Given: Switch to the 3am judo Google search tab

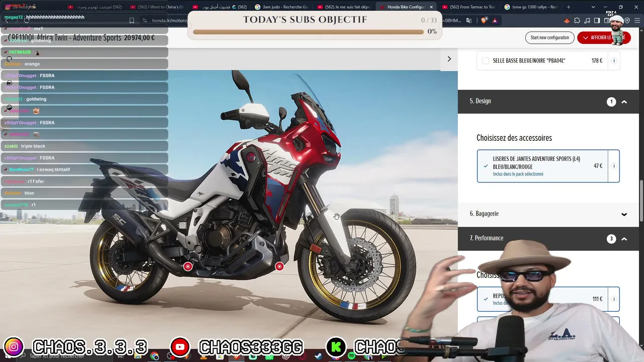Looking at the screenshot, I should [x=283, y=7].
